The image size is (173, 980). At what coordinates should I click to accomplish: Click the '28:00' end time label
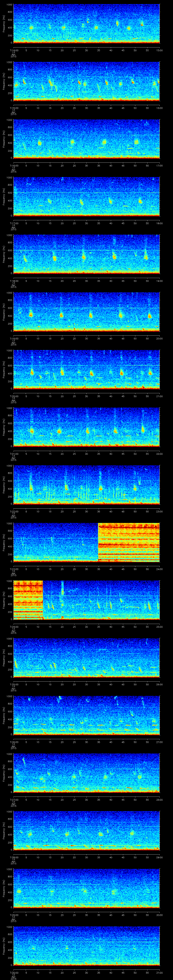tap(159, 800)
